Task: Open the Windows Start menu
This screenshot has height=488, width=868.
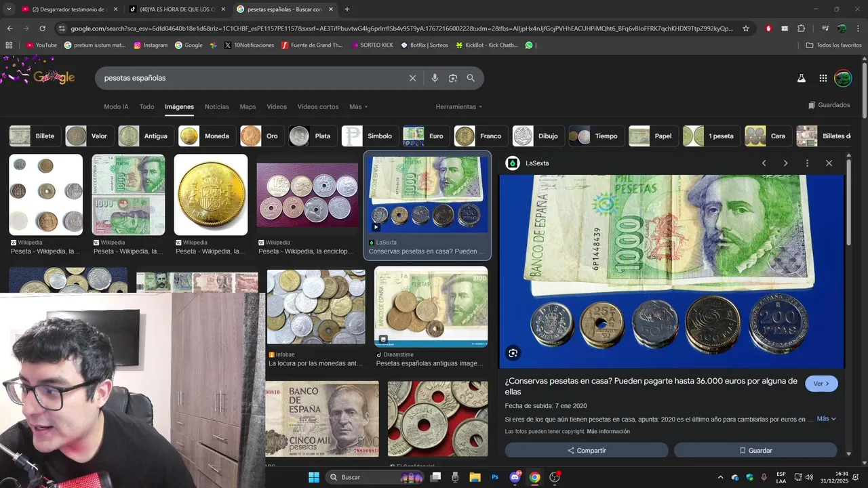Action: tap(314, 477)
